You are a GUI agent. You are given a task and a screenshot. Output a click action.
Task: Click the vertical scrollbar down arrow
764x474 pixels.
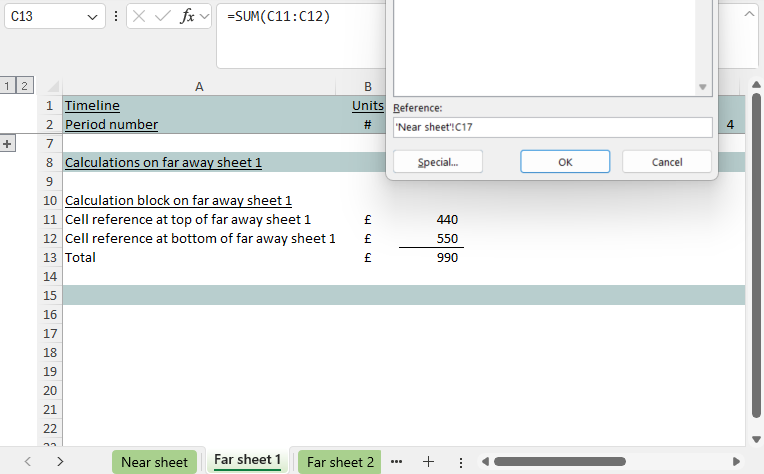753,439
